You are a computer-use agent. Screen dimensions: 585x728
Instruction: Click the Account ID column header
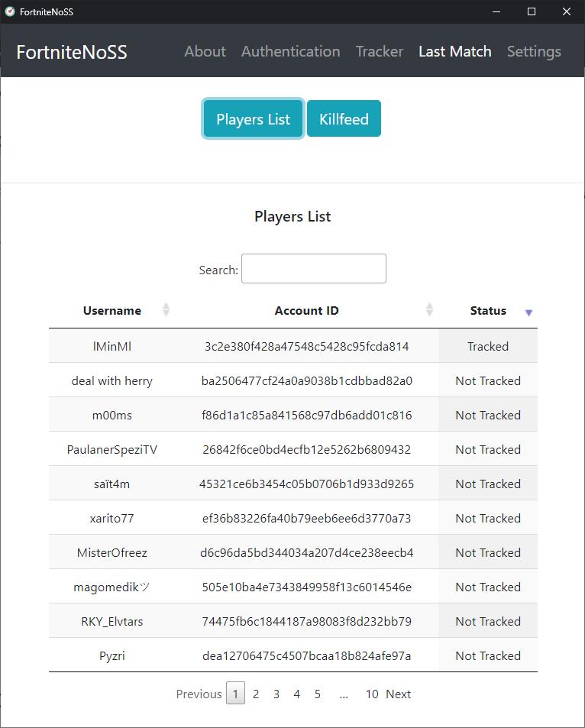pos(306,311)
